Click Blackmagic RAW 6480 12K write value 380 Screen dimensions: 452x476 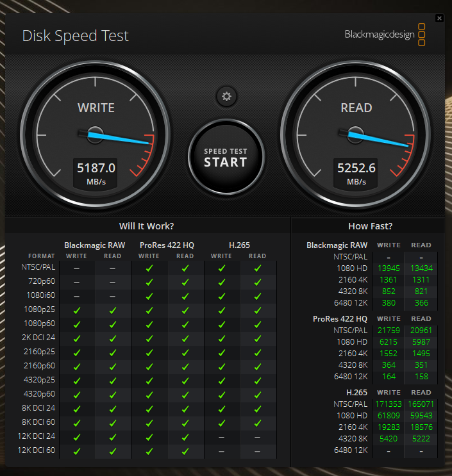coord(389,303)
